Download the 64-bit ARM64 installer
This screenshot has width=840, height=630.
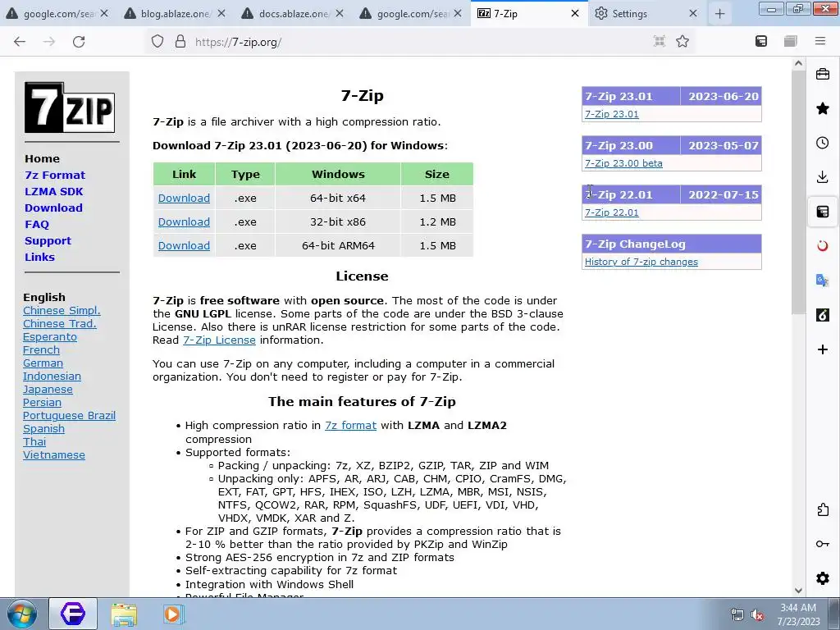coord(184,245)
